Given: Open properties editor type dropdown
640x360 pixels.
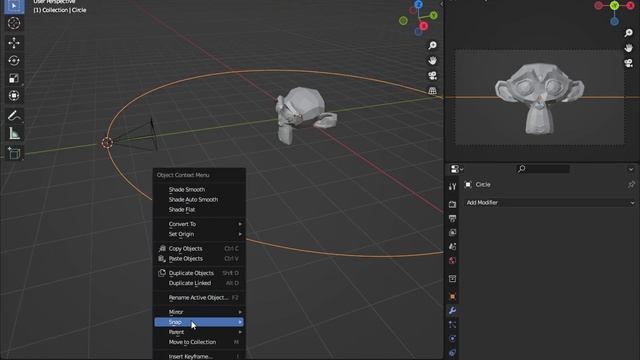Looking at the screenshot, I should pos(456,169).
